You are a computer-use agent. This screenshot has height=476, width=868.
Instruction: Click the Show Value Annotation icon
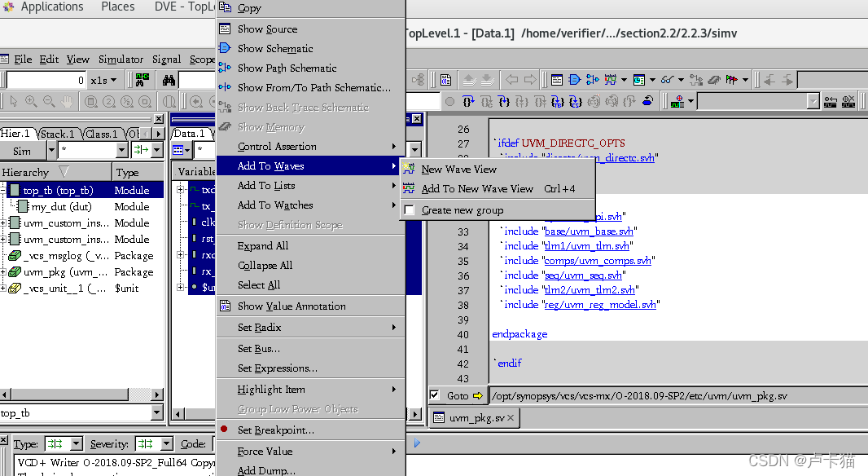pos(225,306)
